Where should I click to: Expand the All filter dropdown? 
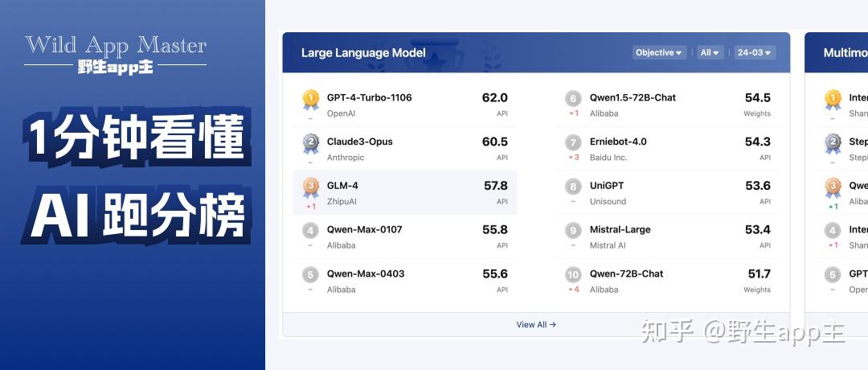(x=710, y=53)
